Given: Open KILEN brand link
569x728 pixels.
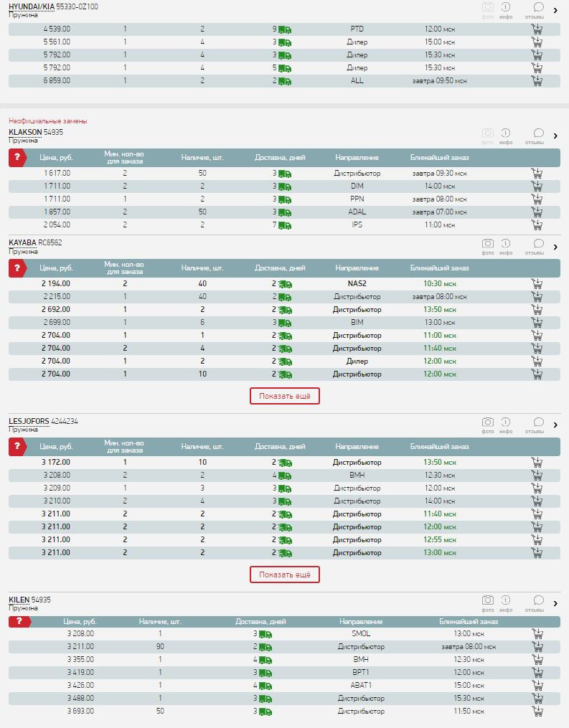Looking at the screenshot, I should [x=19, y=600].
